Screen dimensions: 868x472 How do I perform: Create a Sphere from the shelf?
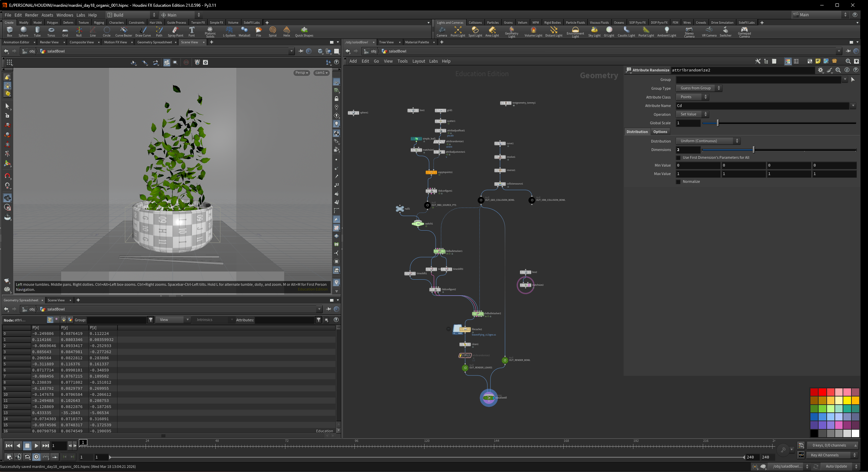coord(23,31)
